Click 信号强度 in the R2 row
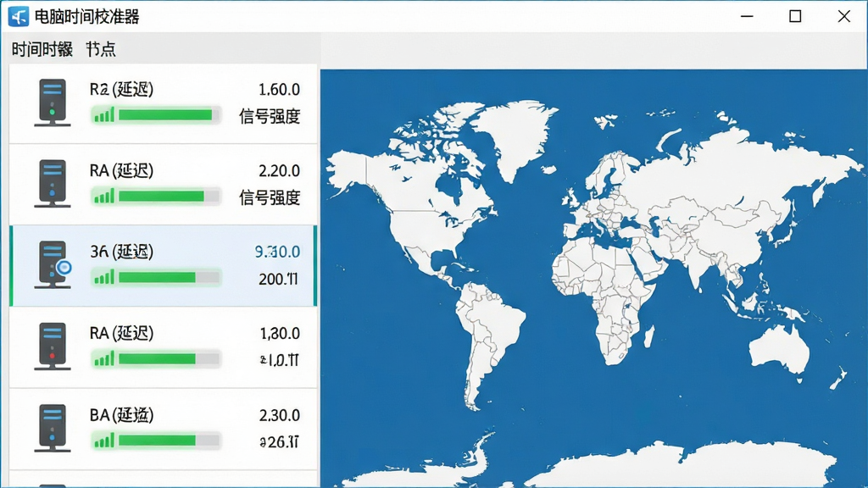The width and height of the screenshot is (868, 488). (270, 116)
